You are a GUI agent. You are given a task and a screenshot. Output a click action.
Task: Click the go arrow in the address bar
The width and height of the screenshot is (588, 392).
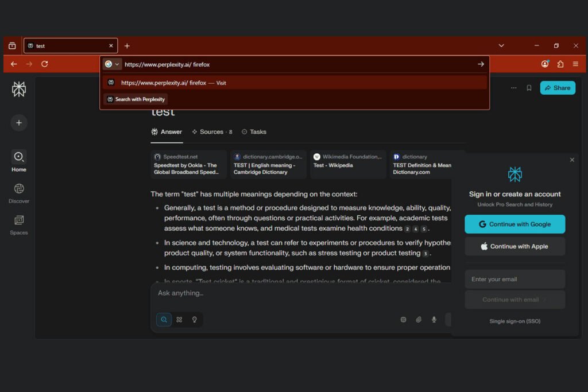point(481,64)
